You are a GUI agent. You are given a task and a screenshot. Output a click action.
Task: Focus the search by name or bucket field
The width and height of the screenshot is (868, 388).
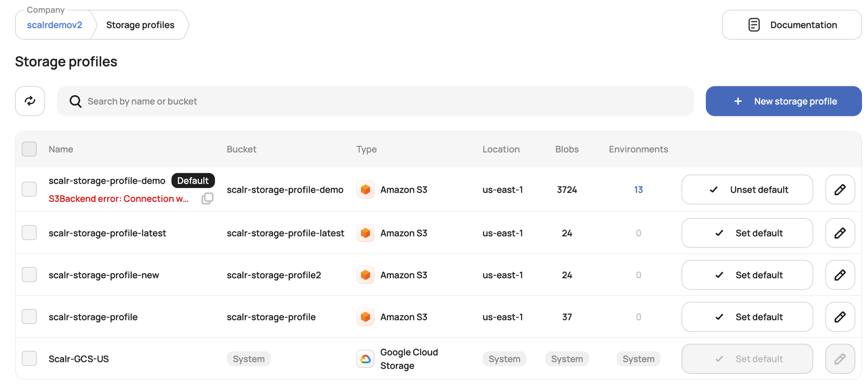[375, 101]
